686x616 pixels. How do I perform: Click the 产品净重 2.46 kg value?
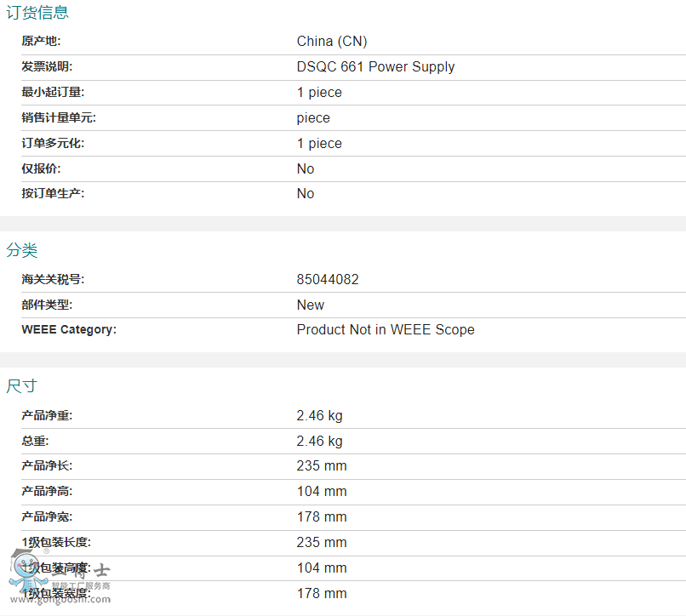[319, 415]
